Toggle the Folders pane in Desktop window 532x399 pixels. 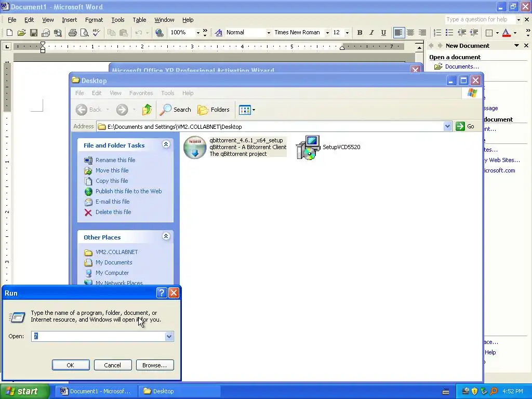click(x=214, y=110)
